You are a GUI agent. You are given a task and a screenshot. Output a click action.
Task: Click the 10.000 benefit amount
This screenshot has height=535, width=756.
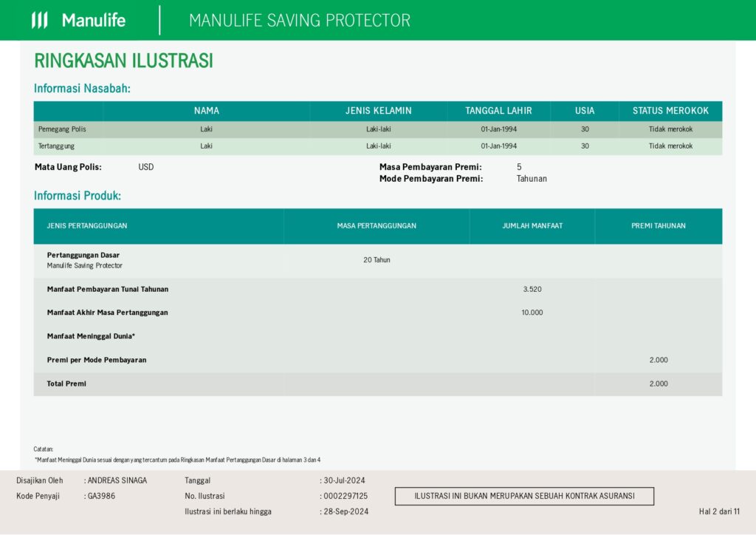point(532,313)
